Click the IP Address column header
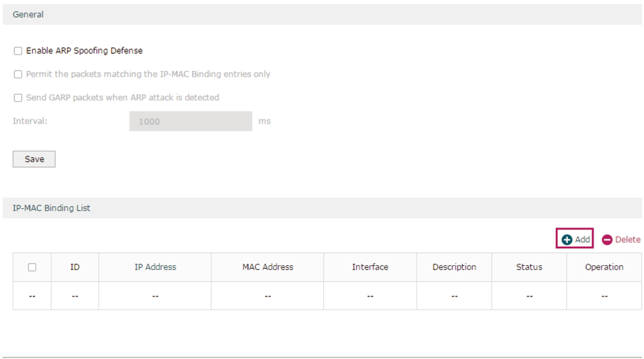Image resolution: width=644 pixels, height=359 pixels. point(155,267)
